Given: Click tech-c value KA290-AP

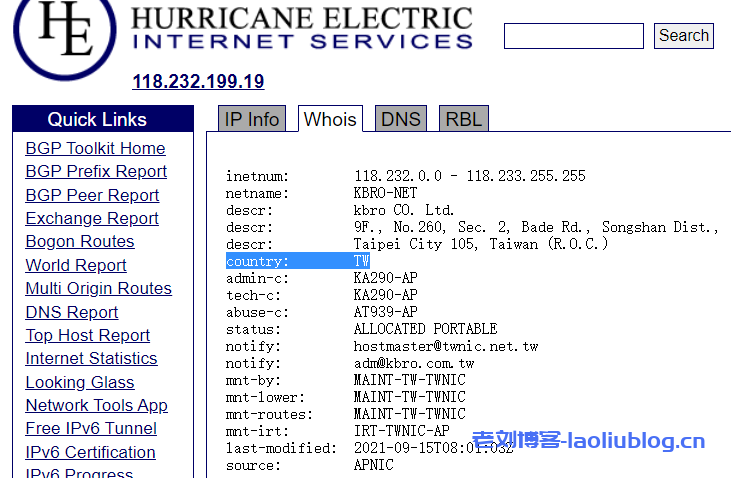Looking at the screenshot, I should (386, 295).
